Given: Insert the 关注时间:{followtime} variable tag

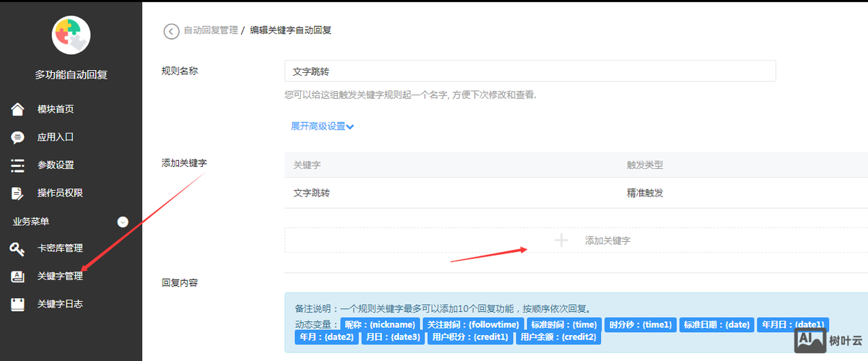Looking at the screenshot, I should coord(472,325).
